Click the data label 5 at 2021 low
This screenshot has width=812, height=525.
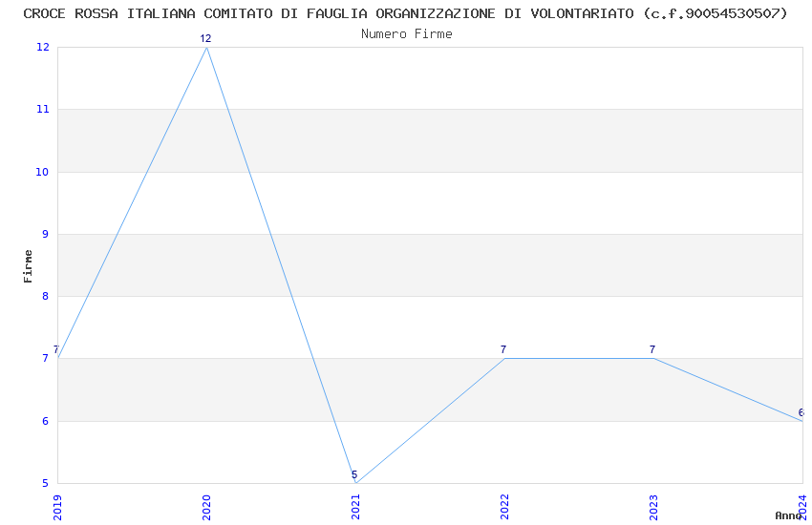354,474
